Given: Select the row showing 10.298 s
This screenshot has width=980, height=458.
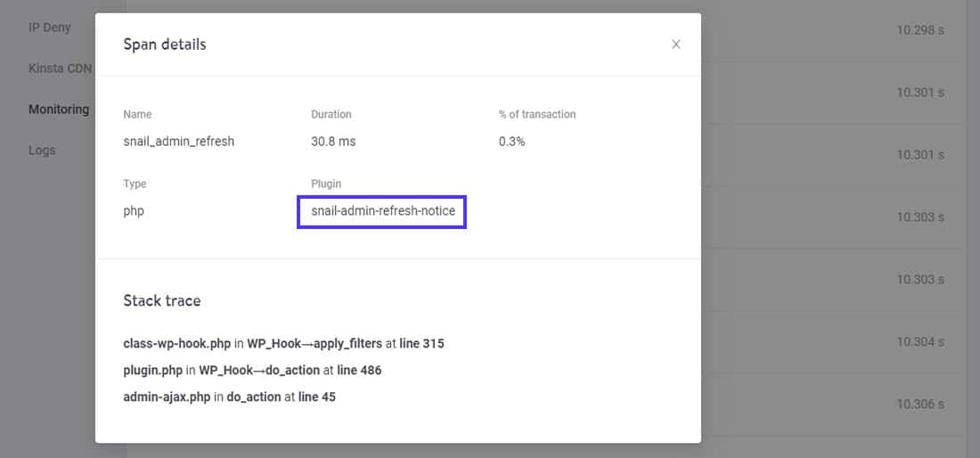Looking at the screenshot, I should tap(919, 30).
